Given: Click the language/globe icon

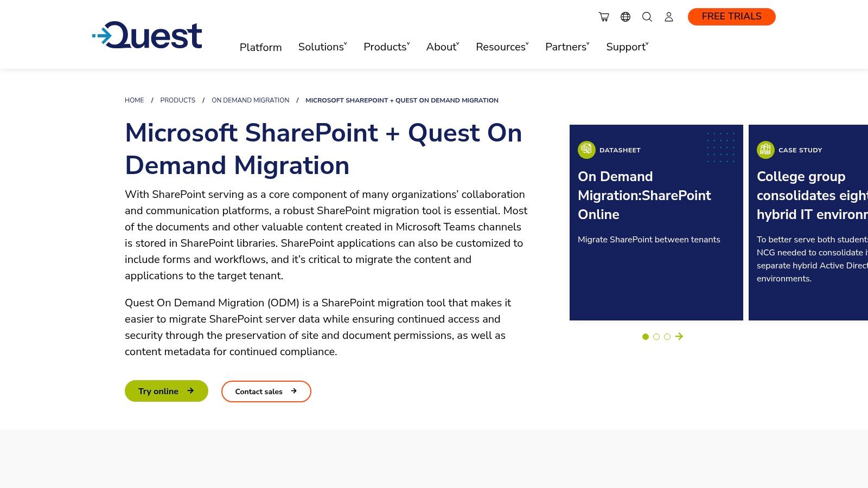Looking at the screenshot, I should (626, 17).
